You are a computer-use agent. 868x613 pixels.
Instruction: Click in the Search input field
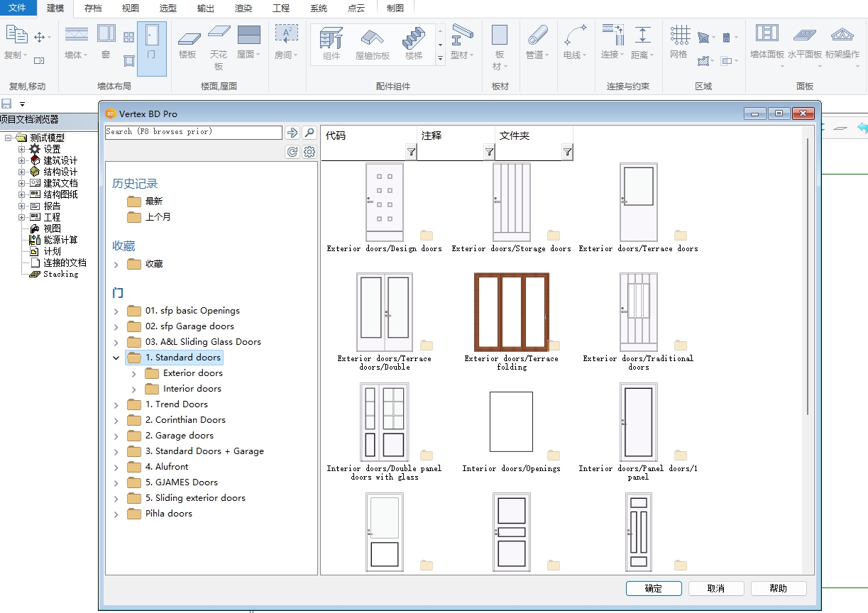point(194,133)
